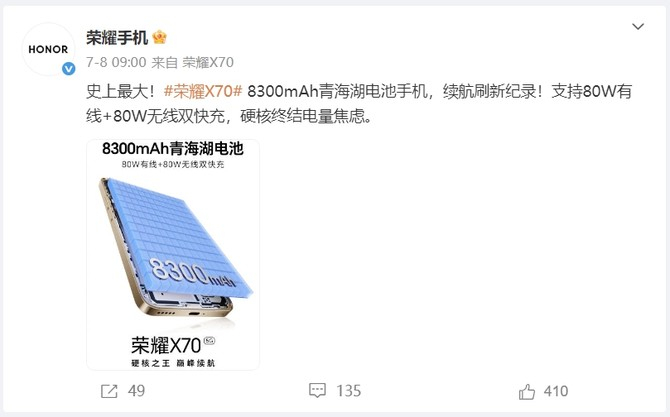Open the HONOR profile avatar

click(x=48, y=49)
